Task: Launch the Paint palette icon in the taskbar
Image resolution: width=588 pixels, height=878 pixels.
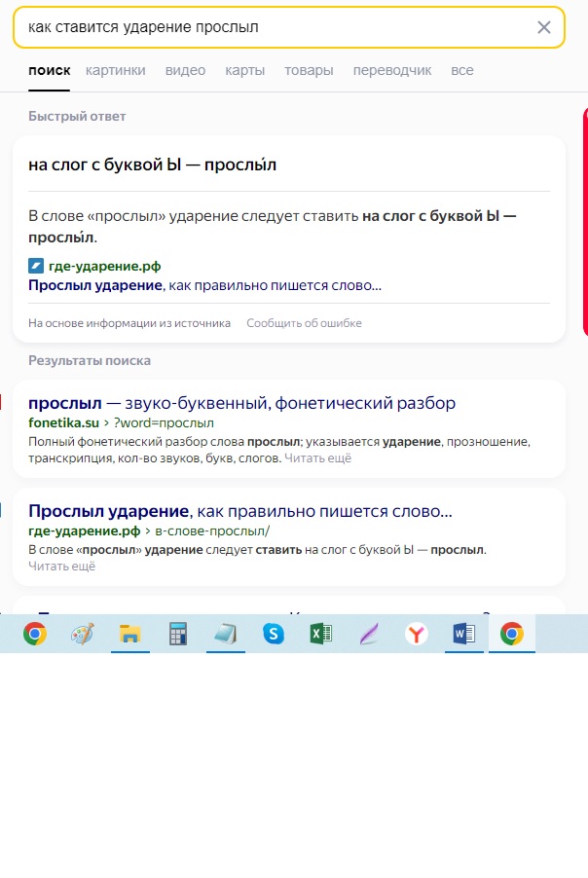Action: point(83,634)
